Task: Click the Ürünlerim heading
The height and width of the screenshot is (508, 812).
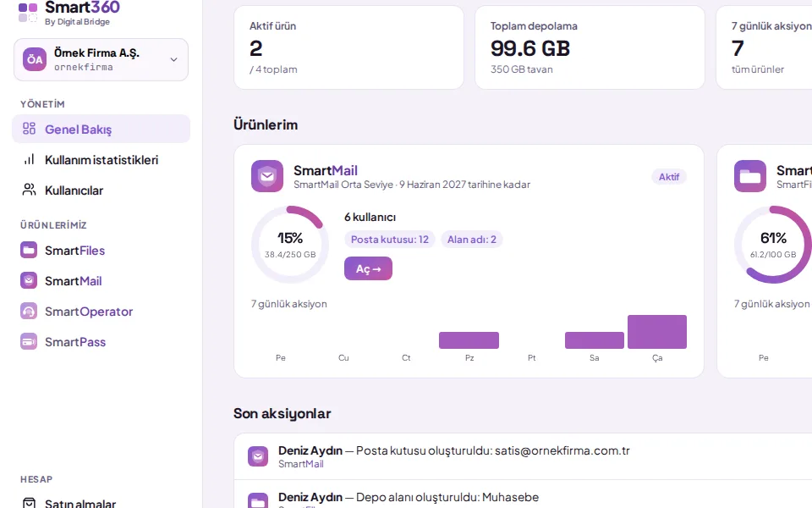Action: point(266,125)
